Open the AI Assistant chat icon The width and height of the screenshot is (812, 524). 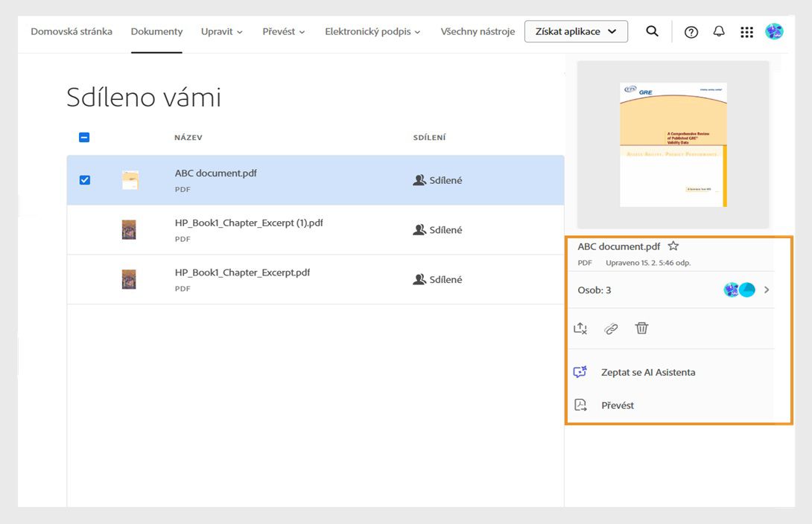pos(580,371)
